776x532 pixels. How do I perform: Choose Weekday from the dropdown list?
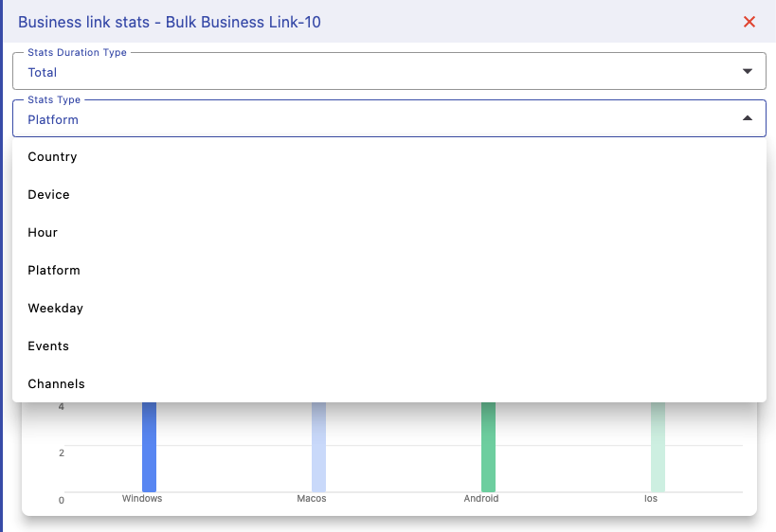pos(55,309)
